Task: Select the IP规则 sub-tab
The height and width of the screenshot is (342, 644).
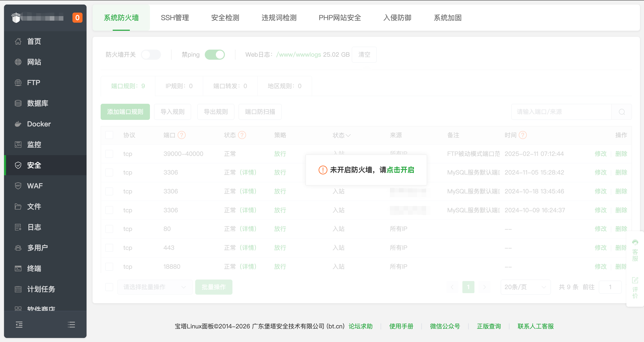Action: click(179, 86)
